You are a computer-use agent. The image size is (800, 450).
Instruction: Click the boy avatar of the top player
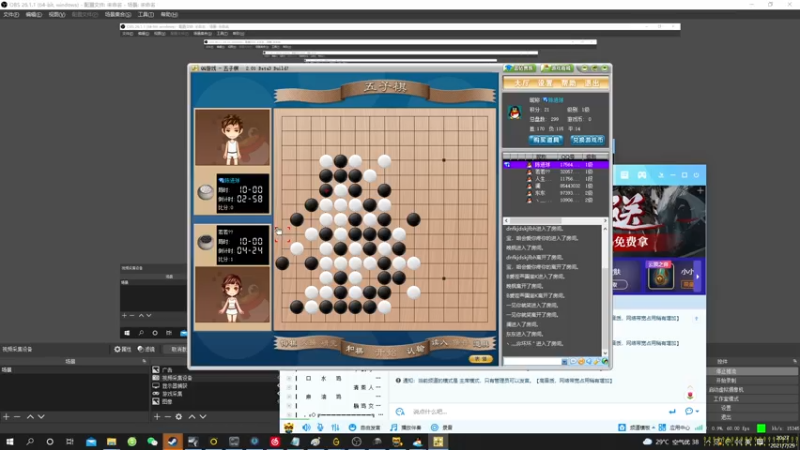tap(232, 137)
